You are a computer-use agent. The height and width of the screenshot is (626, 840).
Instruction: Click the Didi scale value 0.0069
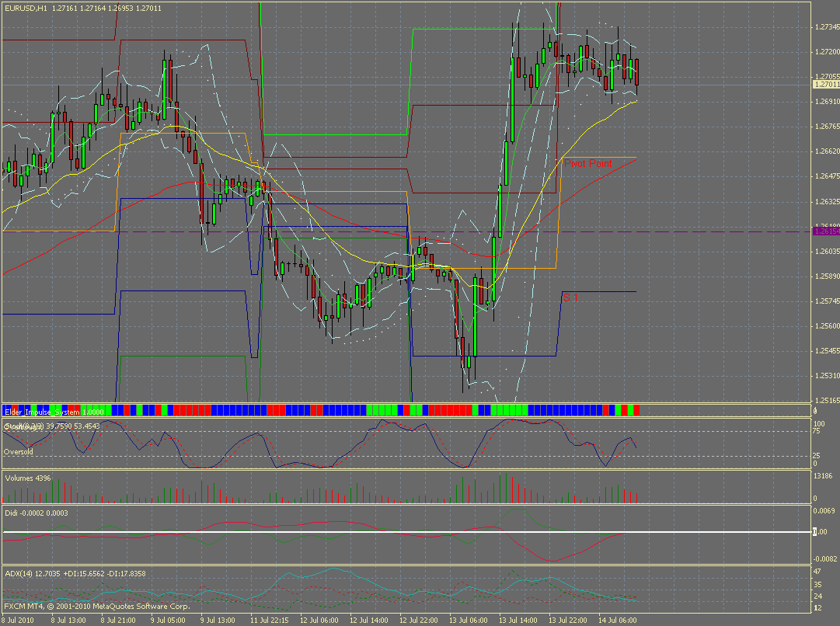[824, 511]
